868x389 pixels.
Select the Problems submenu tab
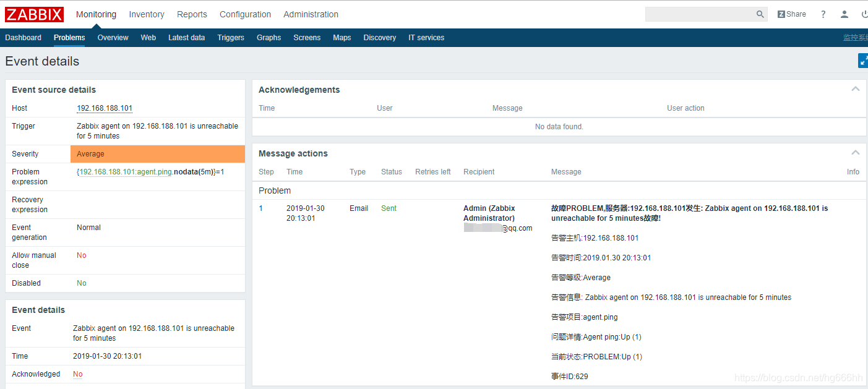click(x=69, y=38)
